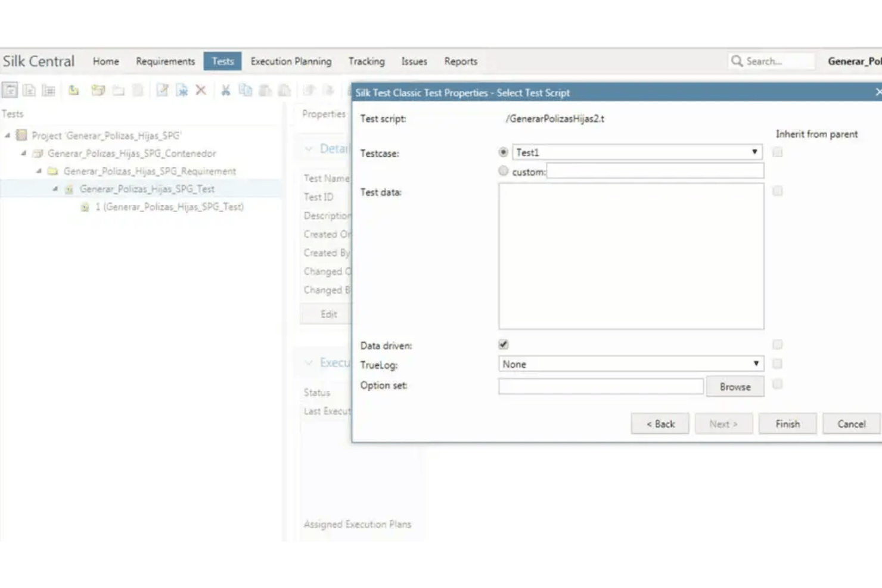Select the document view toolbar icon
Screen dimensions: 882x588
[x=29, y=90]
